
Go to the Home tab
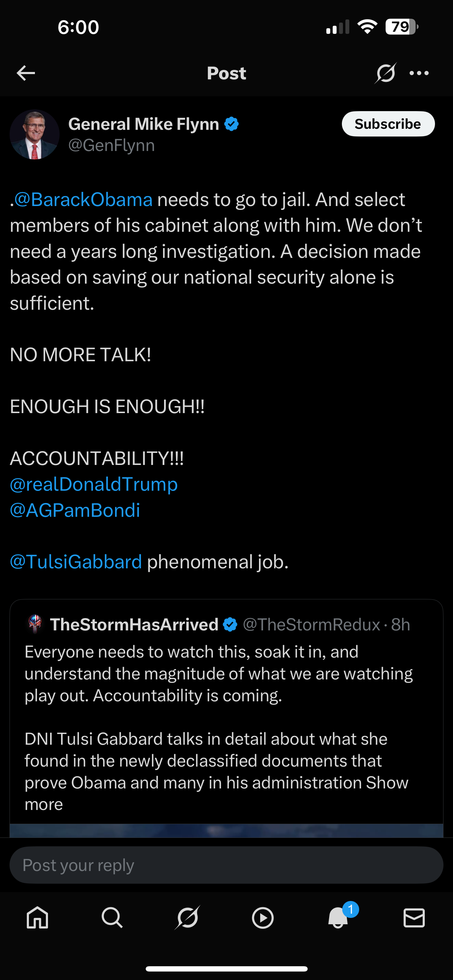point(37,918)
